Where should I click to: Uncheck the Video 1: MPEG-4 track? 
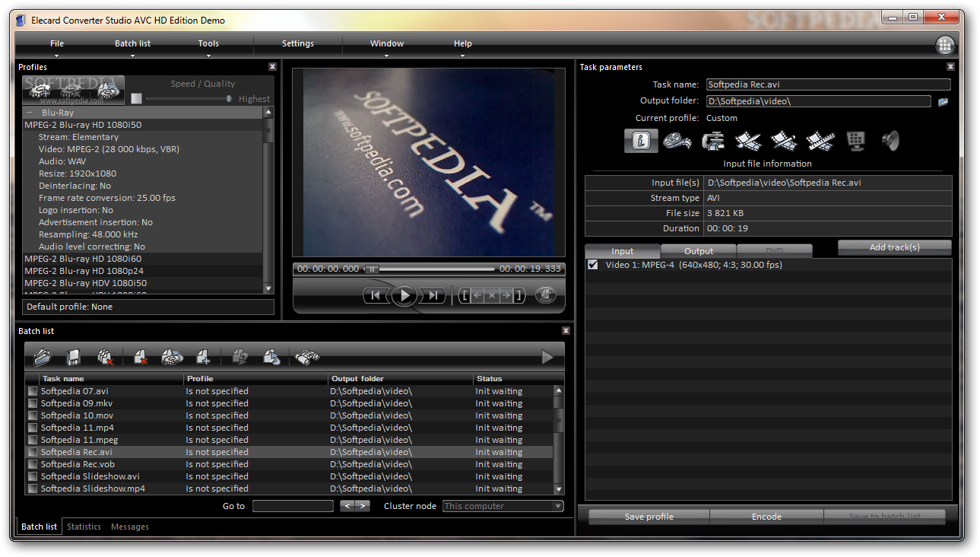click(593, 265)
